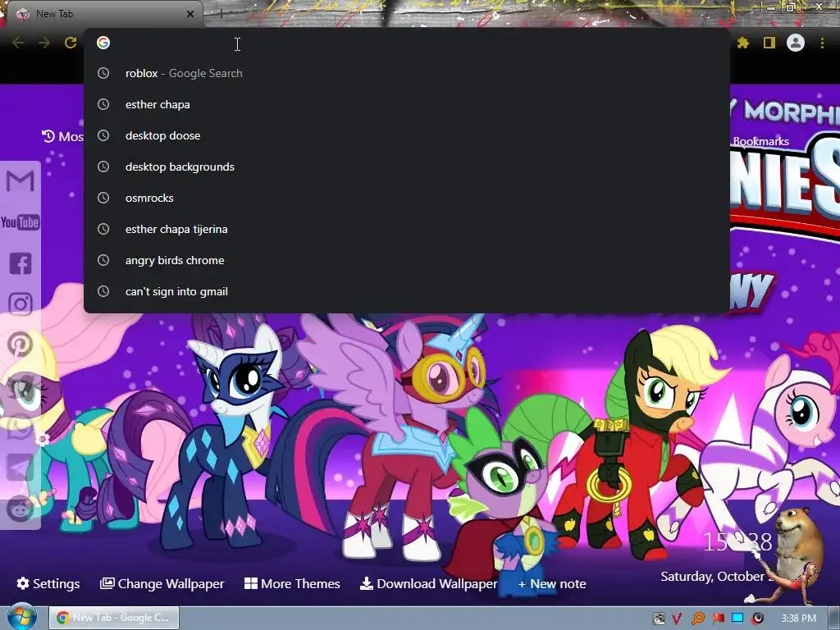
Task: Choose the 'esther chapa tijerina' suggestion
Action: [x=407, y=230]
